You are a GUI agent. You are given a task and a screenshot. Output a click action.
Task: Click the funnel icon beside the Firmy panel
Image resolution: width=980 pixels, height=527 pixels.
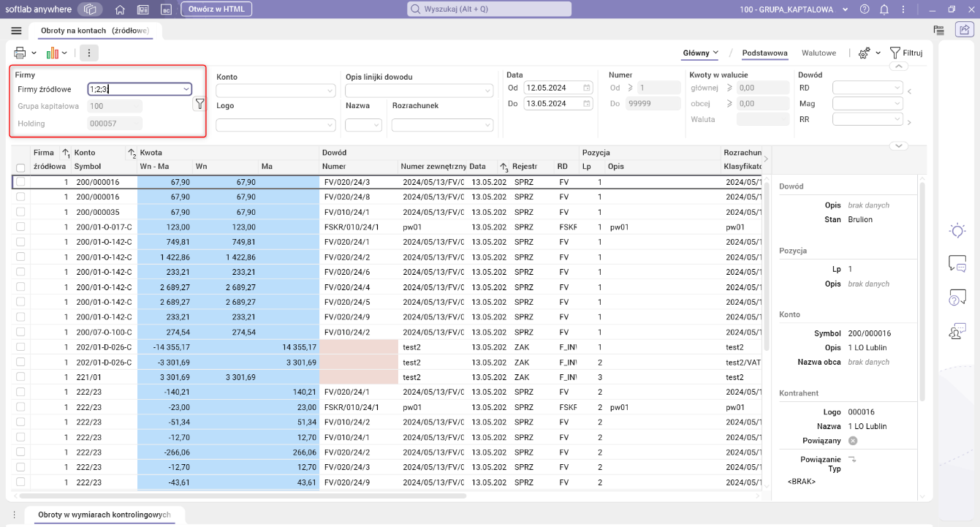click(x=200, y=105)
